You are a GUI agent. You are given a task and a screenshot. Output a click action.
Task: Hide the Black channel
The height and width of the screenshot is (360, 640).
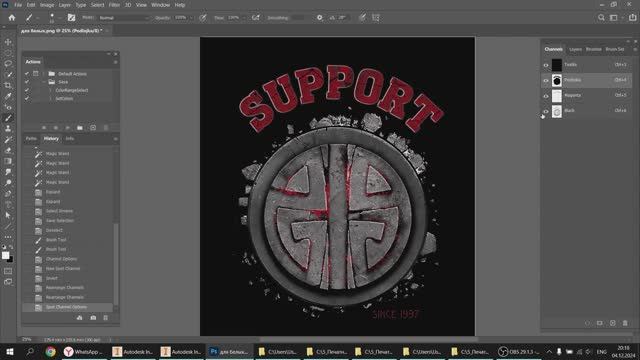click(546, 111)
